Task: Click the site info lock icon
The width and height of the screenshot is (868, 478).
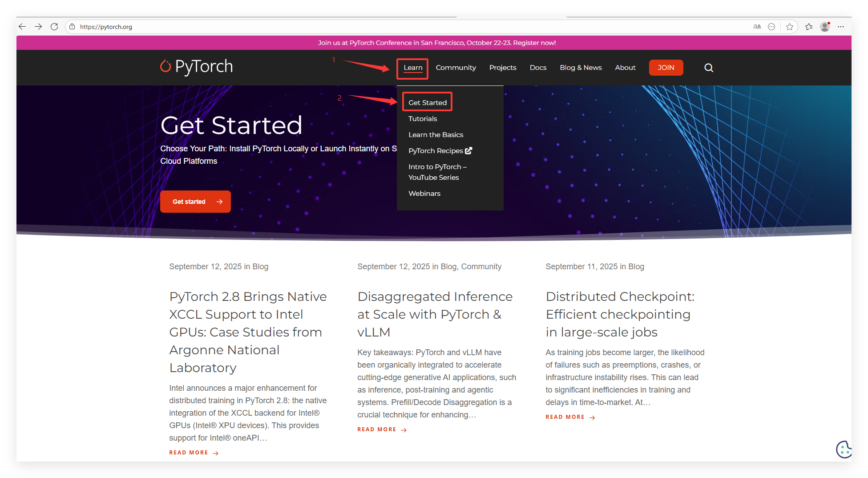Action: click(x=72, y=27)
